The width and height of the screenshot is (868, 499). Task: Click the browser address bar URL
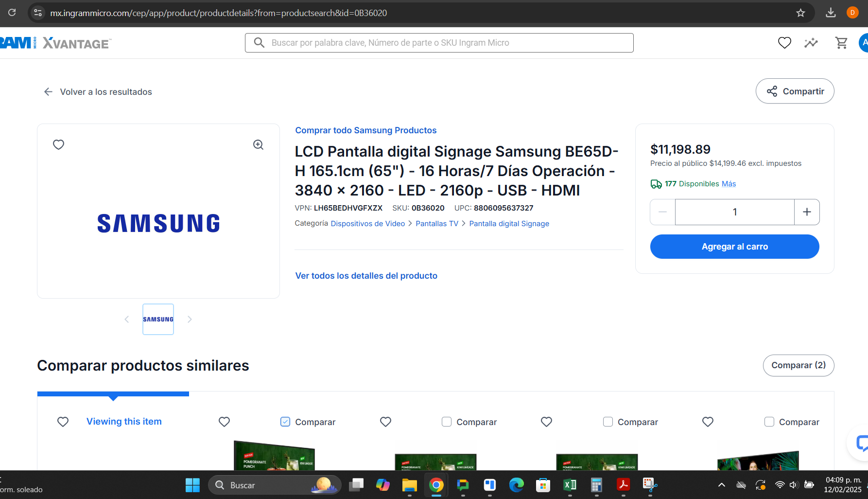point(219,13)
